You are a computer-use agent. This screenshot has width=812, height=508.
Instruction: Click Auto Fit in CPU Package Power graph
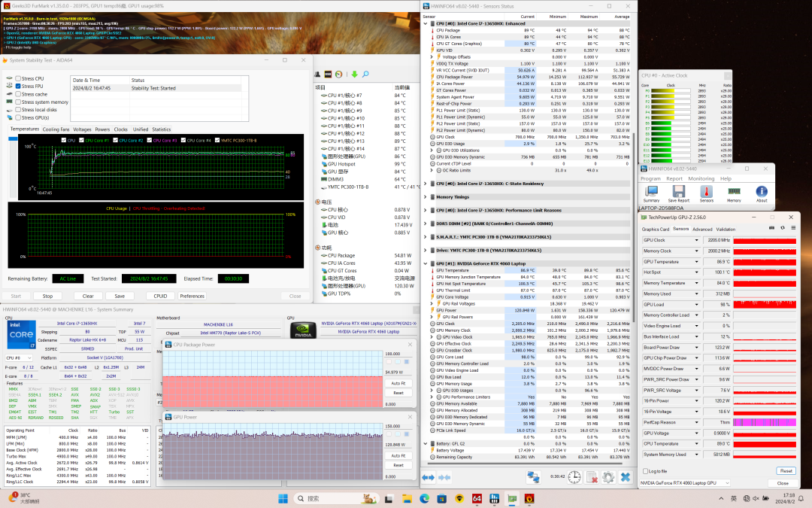click(398, 383)
